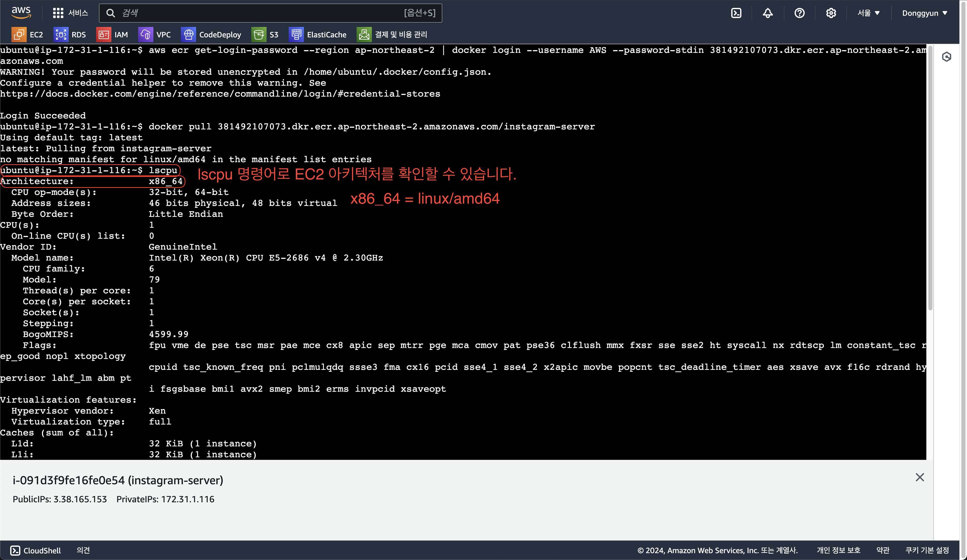Click the hexagon icon at the right panel edge
The height and width of the screenshot is (560, 967).
[946, 57]
